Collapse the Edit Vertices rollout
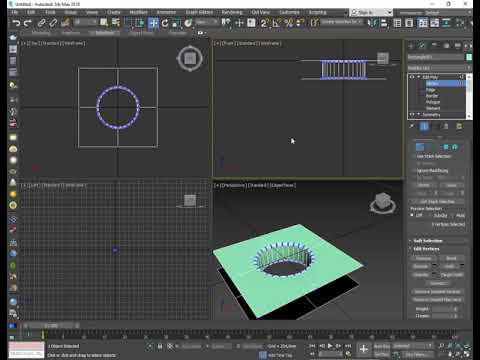The image size is (480, 360). pos(426,249)
